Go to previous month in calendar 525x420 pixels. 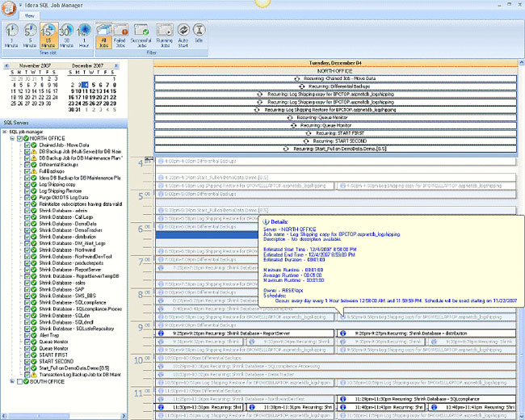coord(6,66)
